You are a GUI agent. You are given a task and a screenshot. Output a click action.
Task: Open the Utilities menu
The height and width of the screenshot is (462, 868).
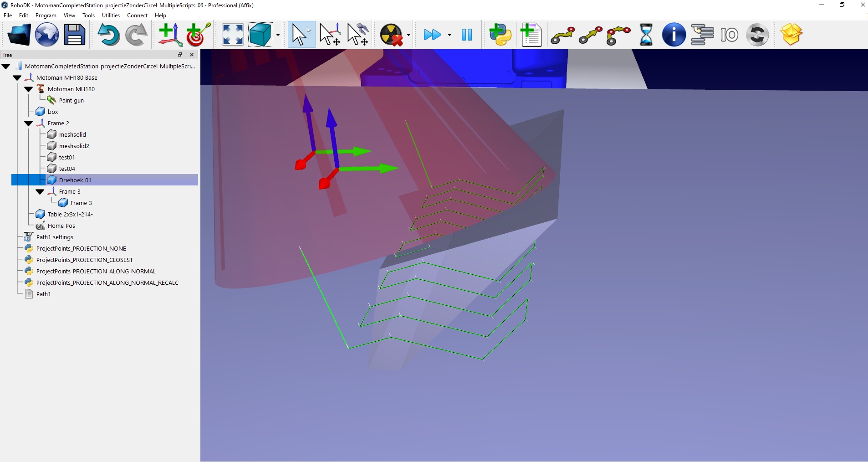click(x=111, y=15)
